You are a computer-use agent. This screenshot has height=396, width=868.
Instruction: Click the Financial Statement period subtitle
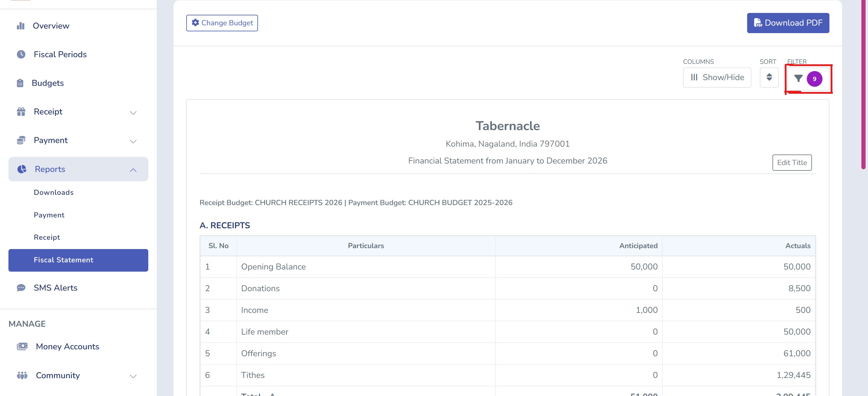(x=508, y=161)
